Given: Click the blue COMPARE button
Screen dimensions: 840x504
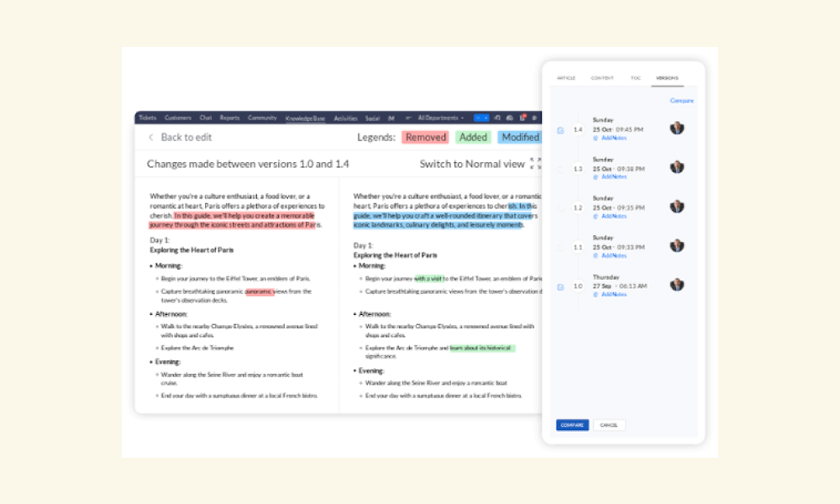Looking at the screenshot, I should 572,425.
